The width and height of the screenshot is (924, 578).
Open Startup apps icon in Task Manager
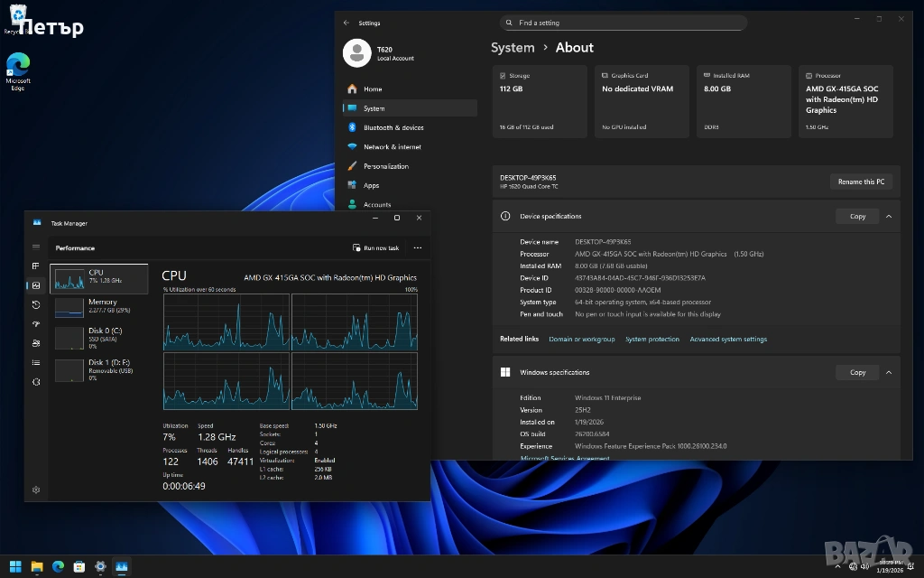[36, 324]
